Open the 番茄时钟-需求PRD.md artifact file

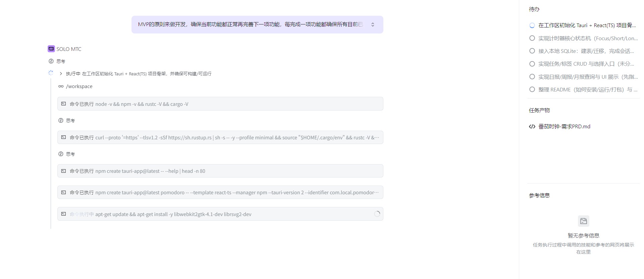(564, 127)
